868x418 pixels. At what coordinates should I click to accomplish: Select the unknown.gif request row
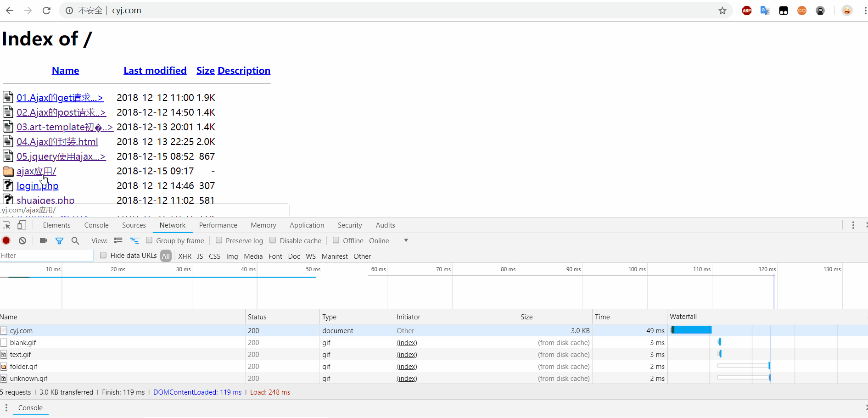pyautogui.click(x=434, y=378)
